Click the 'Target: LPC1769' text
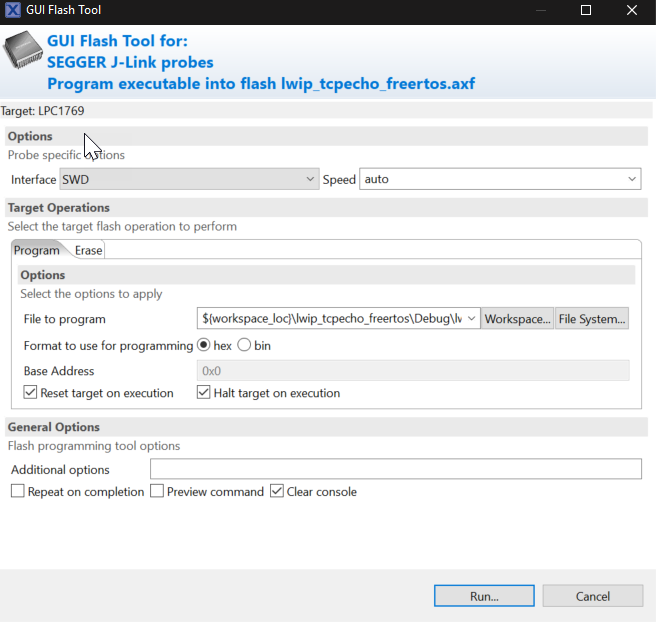The height and width of the screenshot is (622, 656). pyautogui.click(x=42, y=111)
